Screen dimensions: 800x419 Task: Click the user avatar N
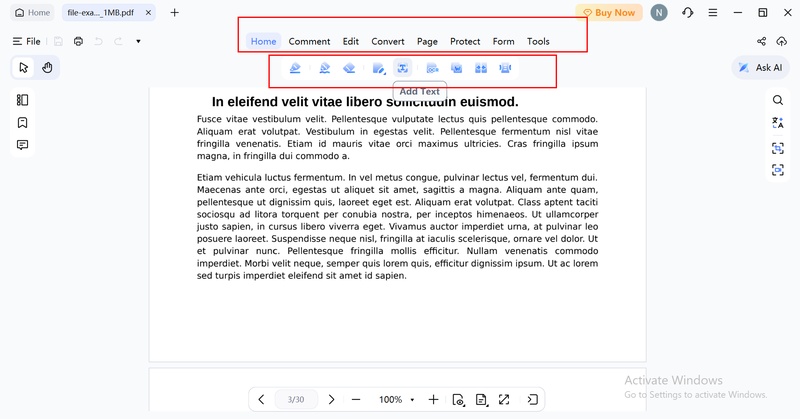(x=659, y=13)
